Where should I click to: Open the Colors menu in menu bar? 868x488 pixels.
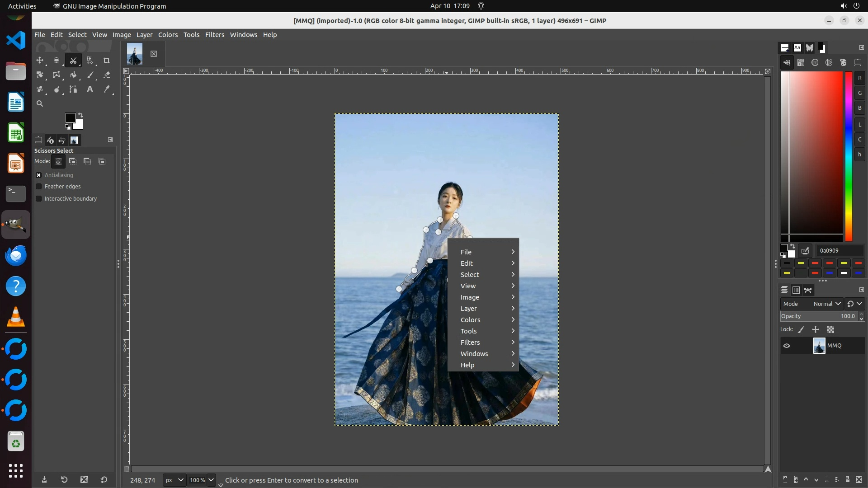168,35
